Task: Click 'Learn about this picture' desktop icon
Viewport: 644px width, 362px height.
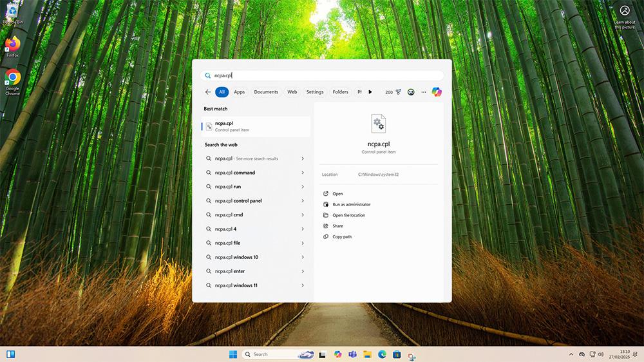Action: 625,17
